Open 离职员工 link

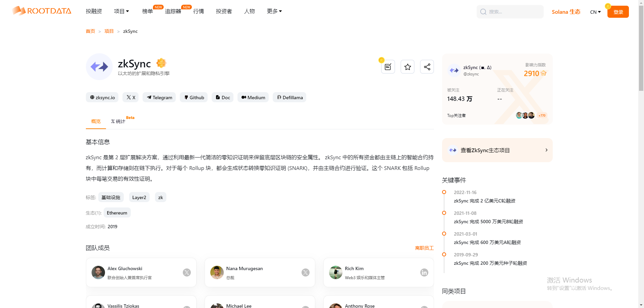pyautogui.click(x=424, y=248)
